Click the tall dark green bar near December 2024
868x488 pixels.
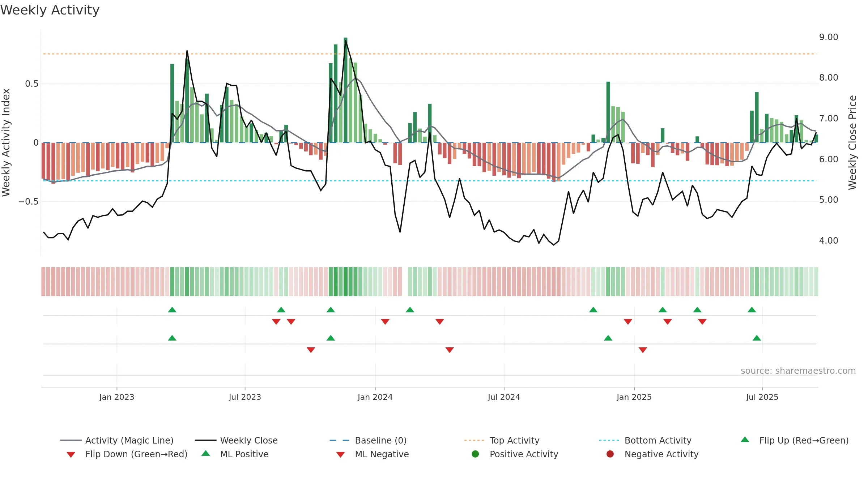pos(608,112)
